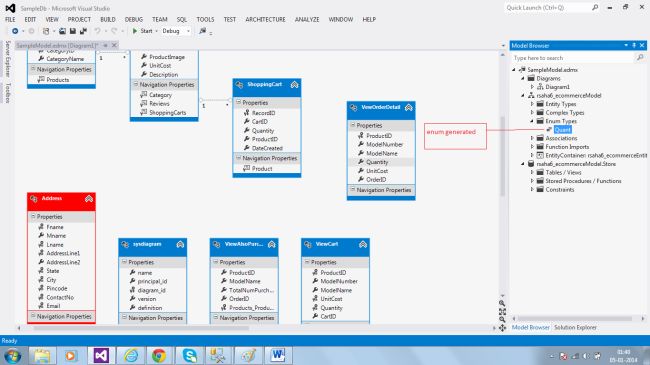Image resolution: width=650 pixels, height=365 pixels.
Task: Click the diagram zoom out icon
Action: tap(502, 319)
